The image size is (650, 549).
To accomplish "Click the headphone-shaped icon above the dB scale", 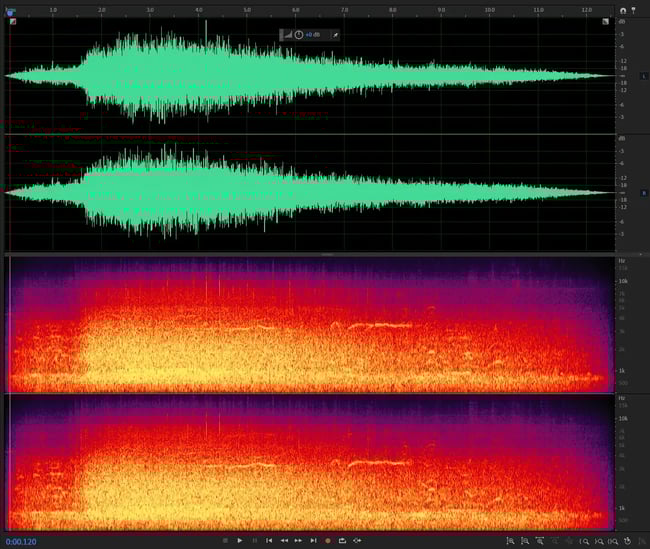I will (623, 10).
